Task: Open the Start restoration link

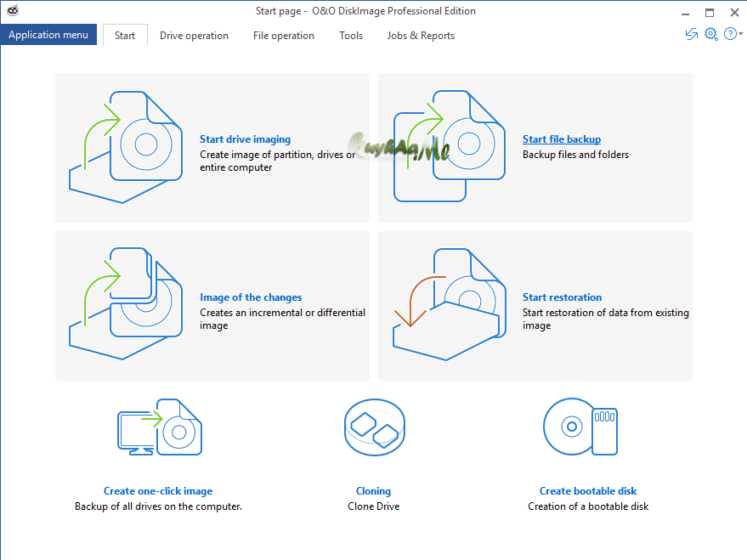Action: pos(562,297)
